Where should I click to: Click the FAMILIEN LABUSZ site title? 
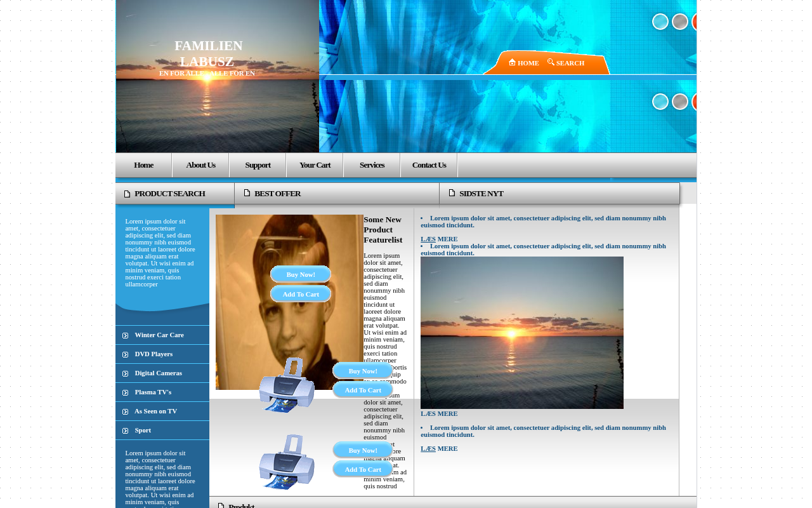pos(208,54)
